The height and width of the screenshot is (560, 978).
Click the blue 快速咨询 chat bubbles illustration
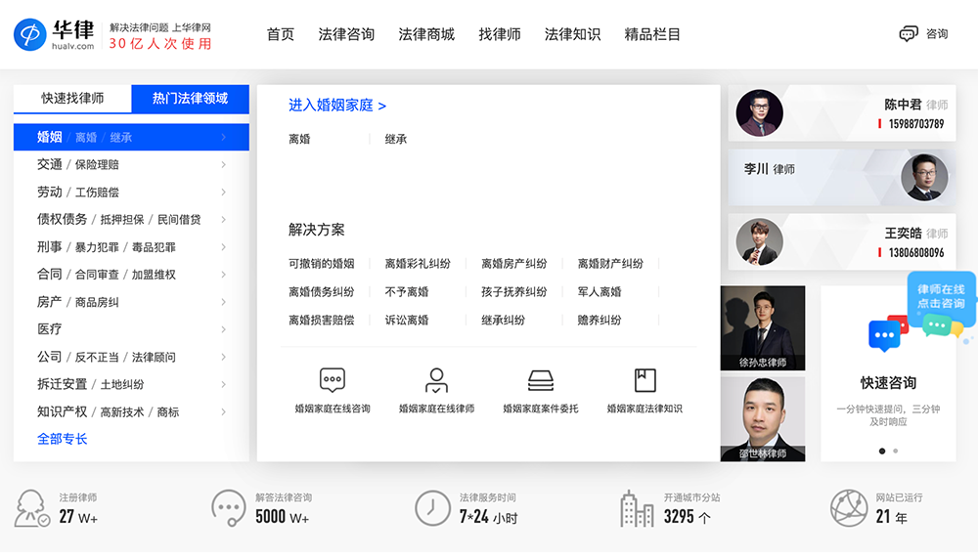pyautogui.click(x=888, y=333)
